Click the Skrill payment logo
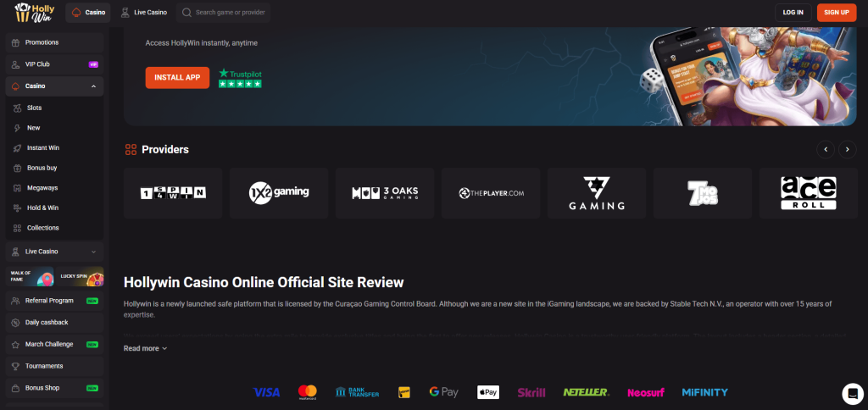Screen dimensions: 868x410 click(x=531, y=392)
